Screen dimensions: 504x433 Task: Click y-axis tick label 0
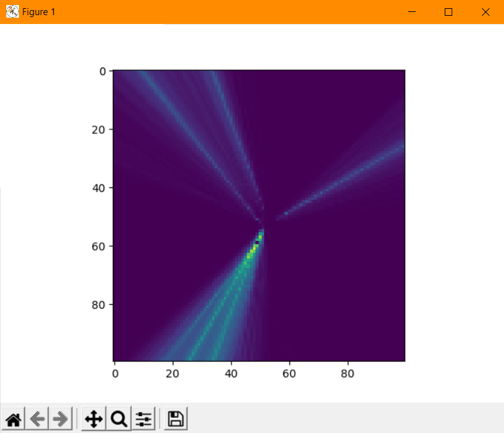[x=102, y=71]
